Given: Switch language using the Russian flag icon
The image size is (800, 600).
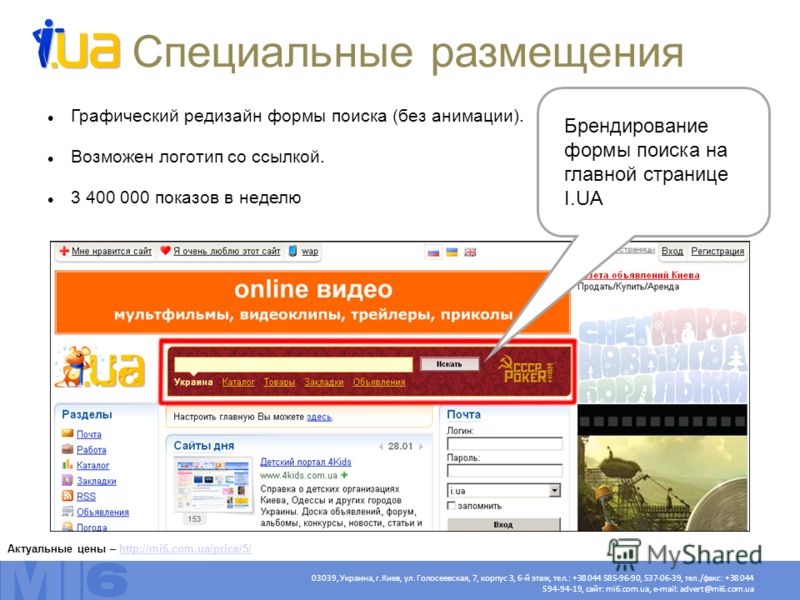Looking at the screenshot, I should click(434, 252).
